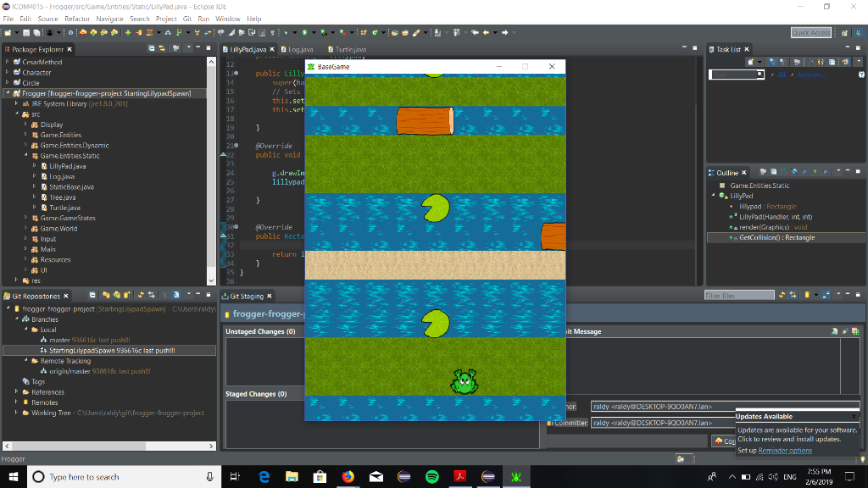Select the master local branch
The image size is (868, 488).
pyautogui.click(x=60, y=341)
